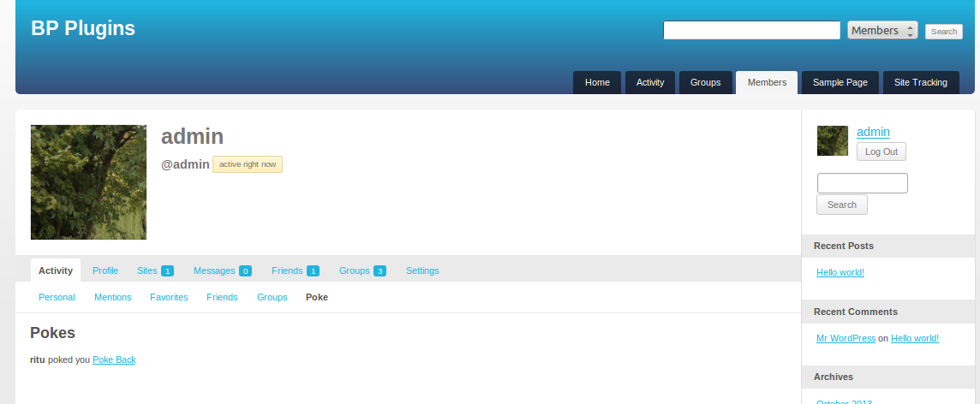Click the 'active right now' status badge

(248, 164)
